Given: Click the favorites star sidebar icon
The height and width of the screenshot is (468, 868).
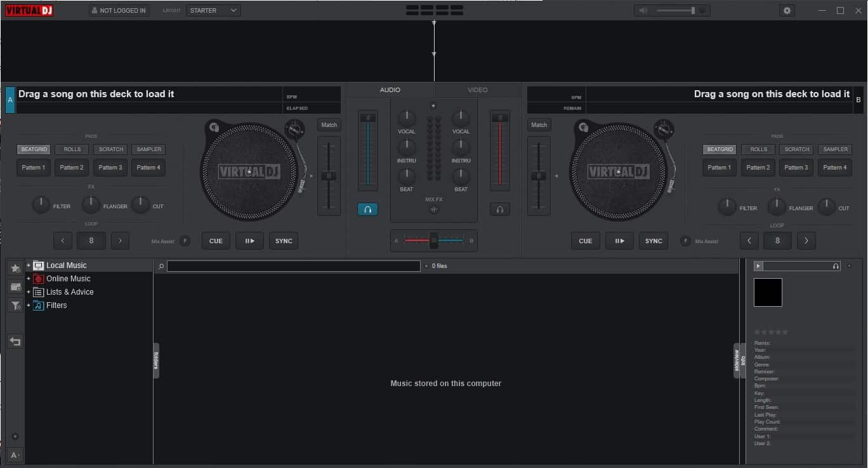Looking at the screenshot, I should pos(16,269).
